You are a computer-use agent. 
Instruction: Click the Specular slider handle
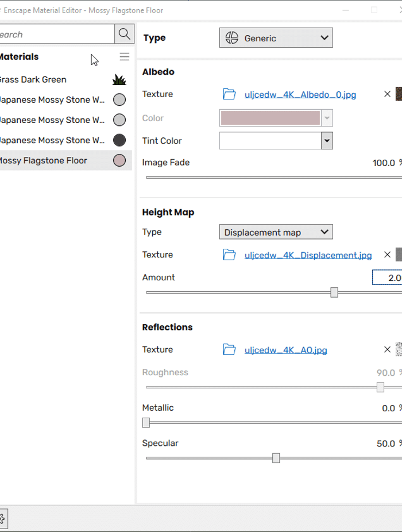(276, 458)
